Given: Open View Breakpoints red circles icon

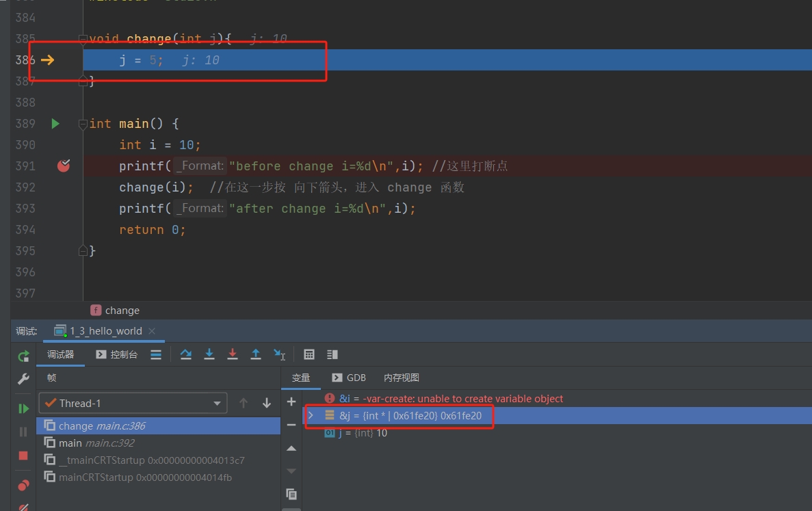Looking at the screenshot, I should point(23,485).
